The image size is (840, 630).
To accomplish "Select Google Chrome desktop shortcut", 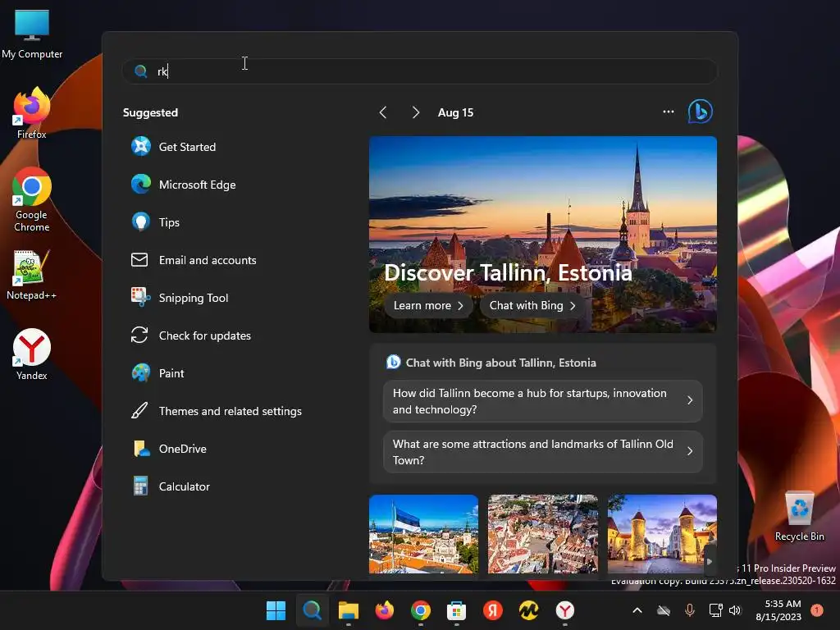I will point(32,199).
